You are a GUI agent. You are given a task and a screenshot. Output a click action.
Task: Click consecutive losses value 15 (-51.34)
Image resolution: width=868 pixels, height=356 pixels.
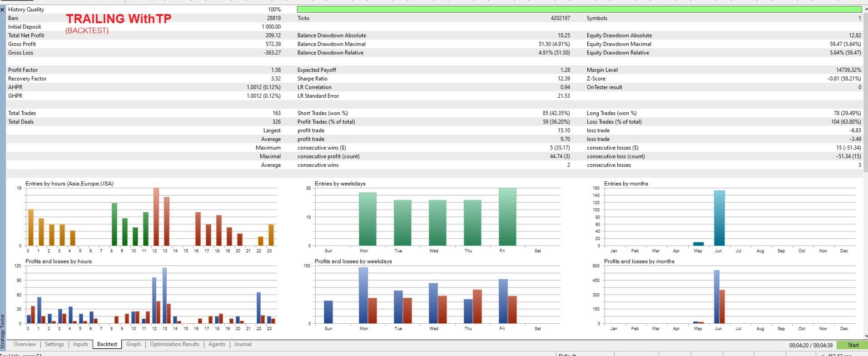(848, 148)
